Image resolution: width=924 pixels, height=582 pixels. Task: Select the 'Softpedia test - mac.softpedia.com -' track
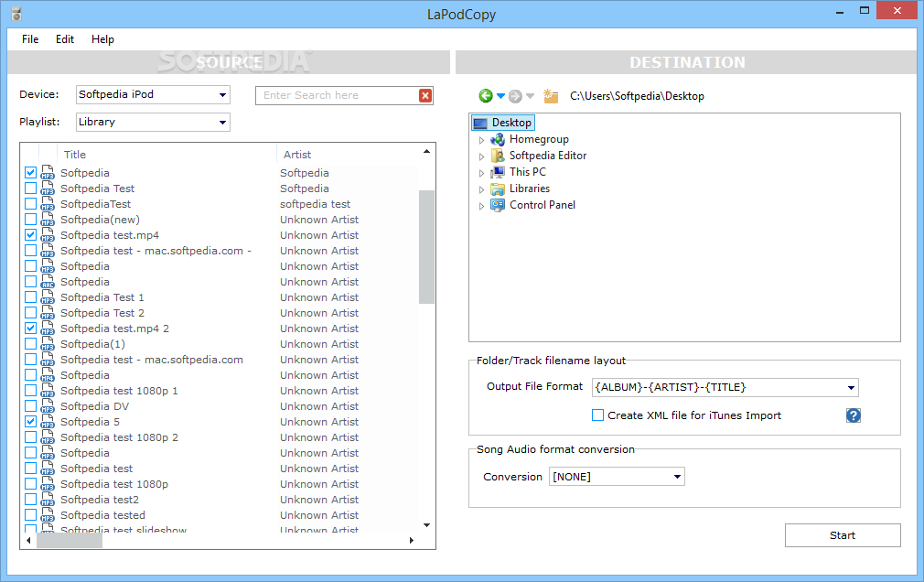pyautogui.click(x=156, y=251)
